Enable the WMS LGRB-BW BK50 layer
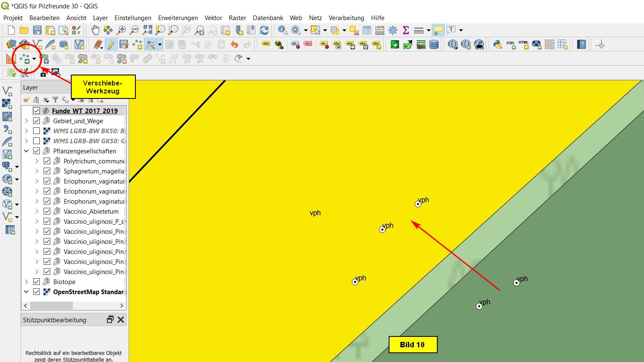The image size is (644, 362). point(36,131)
